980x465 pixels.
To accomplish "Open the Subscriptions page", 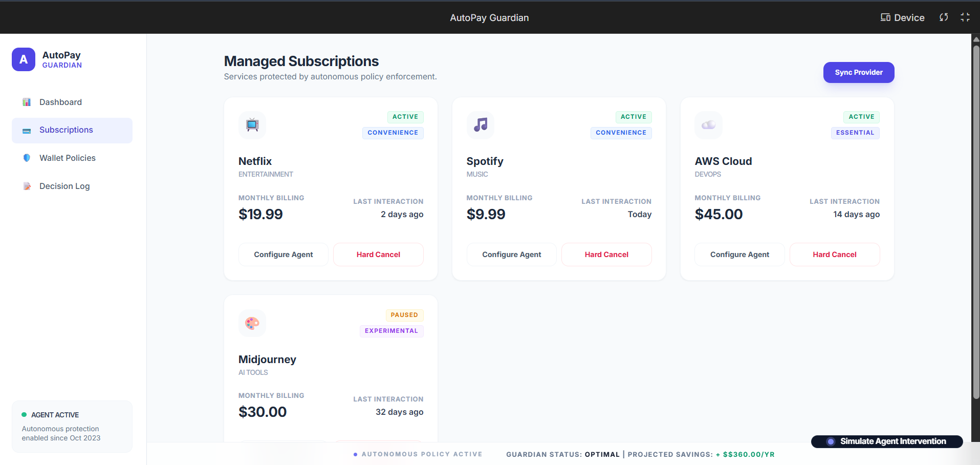I will (x=72, y=131).
